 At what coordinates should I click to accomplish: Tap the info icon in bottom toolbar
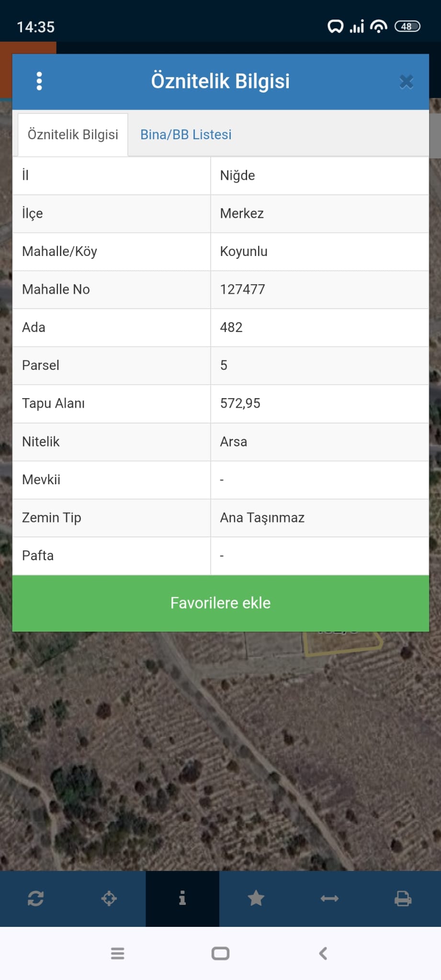click(x=182, y=899)
